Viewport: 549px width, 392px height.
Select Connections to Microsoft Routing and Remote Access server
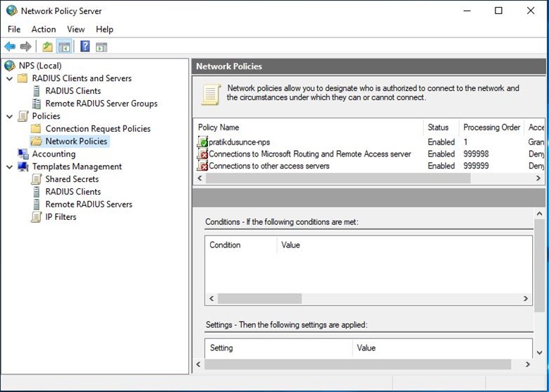point(369,154)
